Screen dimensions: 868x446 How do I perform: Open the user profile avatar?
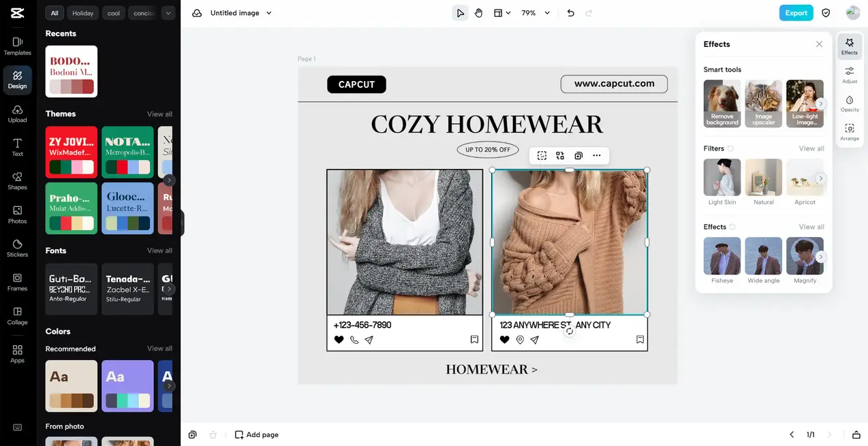coord(853,13)
